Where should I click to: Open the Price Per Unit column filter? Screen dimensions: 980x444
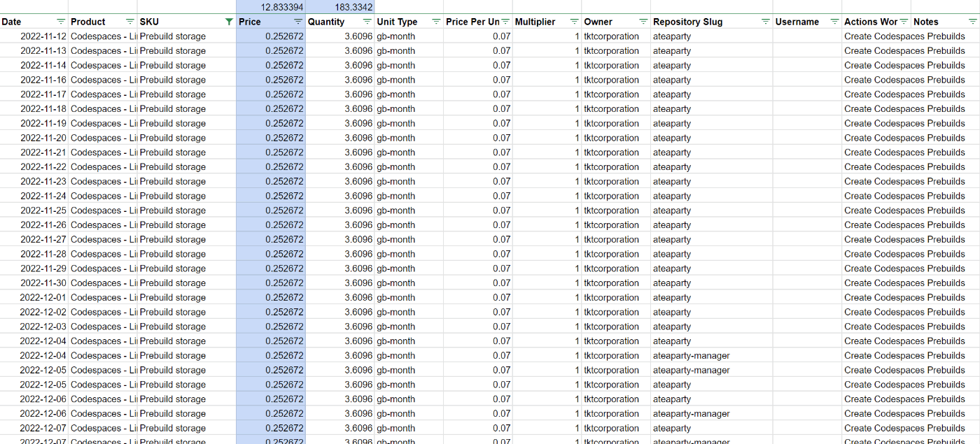[505, 22]
